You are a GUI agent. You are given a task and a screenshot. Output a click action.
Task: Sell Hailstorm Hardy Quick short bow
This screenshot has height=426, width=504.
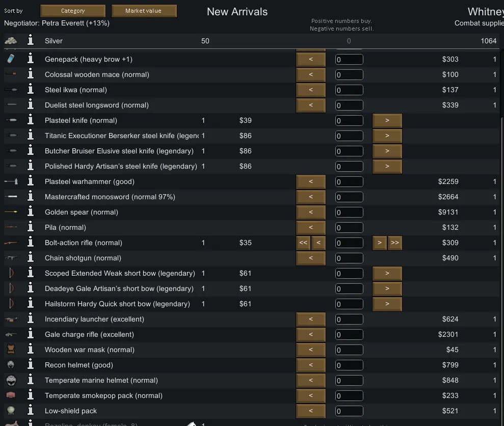(387, 304)
